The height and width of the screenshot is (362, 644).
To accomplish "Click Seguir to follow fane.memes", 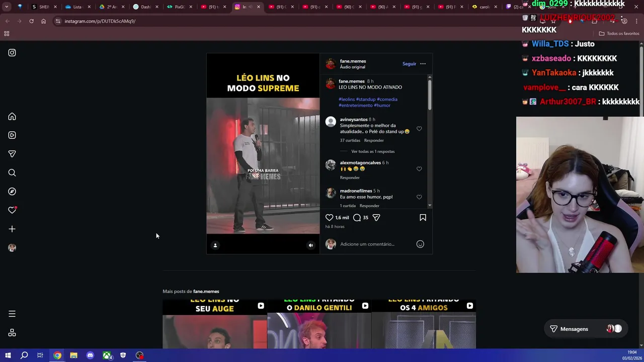I will pyautogui.click(x=409, y=64).
